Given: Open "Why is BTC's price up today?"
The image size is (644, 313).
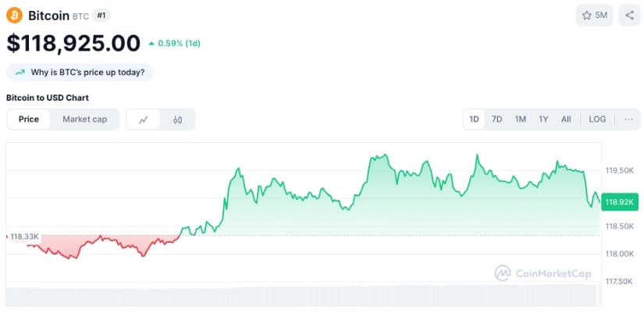Looking at the screenshot, I should coord(80,73).
